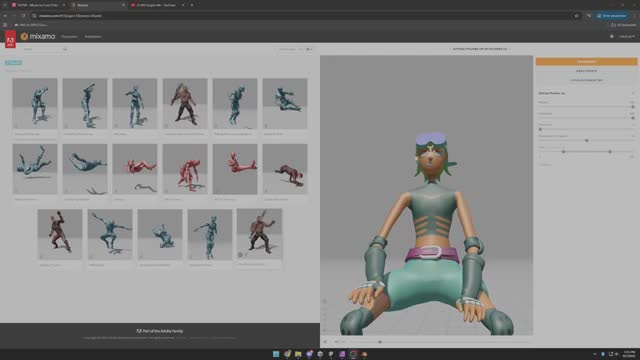Open the account dropdown in header
This screenshot has height=360, width=640.
click(627, 36)
